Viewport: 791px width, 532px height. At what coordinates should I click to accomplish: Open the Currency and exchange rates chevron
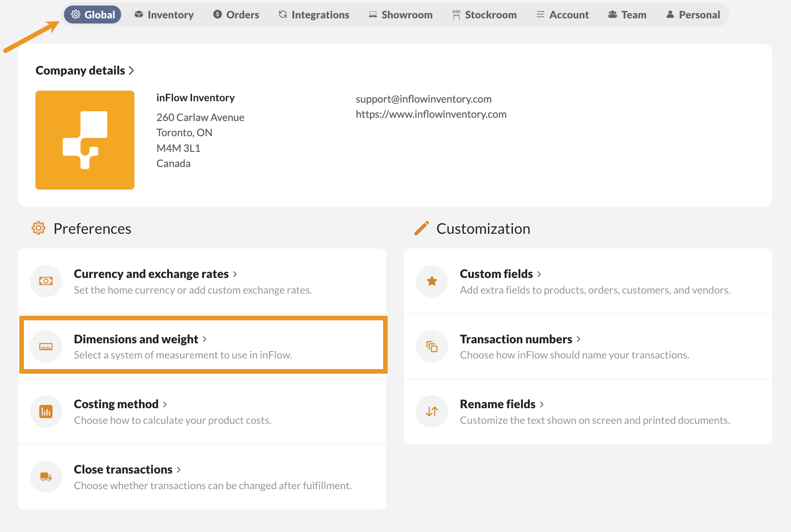click(x=235, y=274)
